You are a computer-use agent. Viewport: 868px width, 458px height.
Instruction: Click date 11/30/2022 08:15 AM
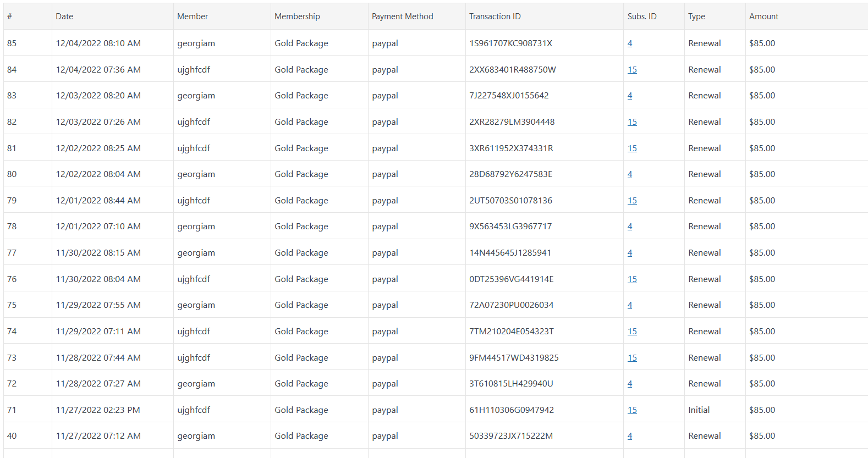click(x=98, y=253)
